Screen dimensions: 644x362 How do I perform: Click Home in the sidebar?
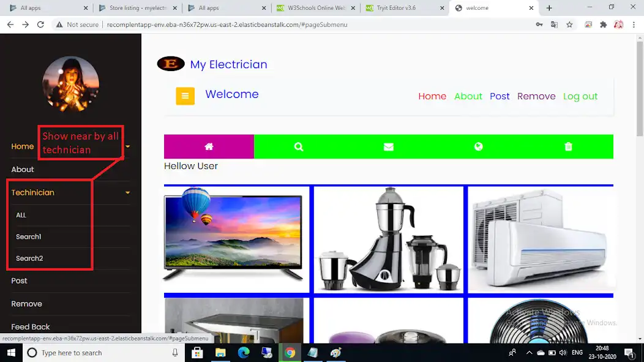22,146
